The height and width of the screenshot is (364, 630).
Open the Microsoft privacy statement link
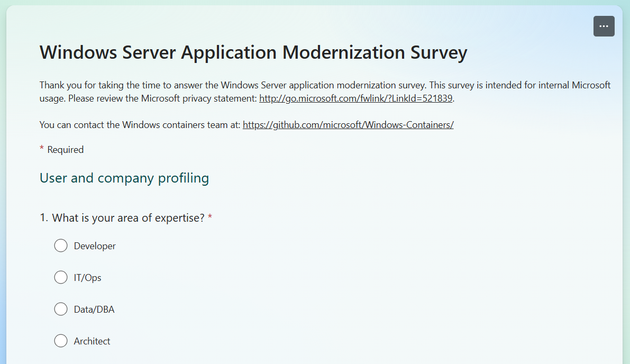point(355,98)
